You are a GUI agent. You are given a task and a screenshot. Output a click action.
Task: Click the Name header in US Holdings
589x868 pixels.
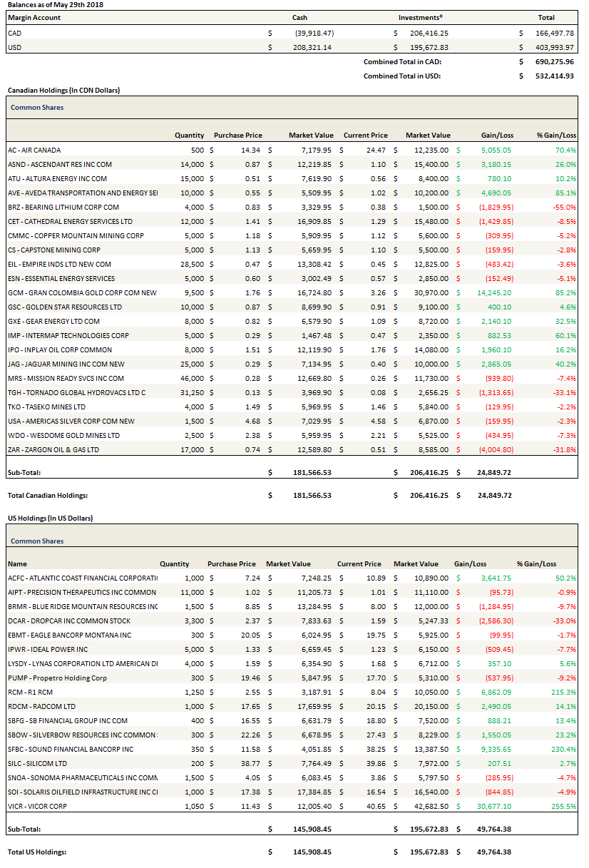(17, 564)
